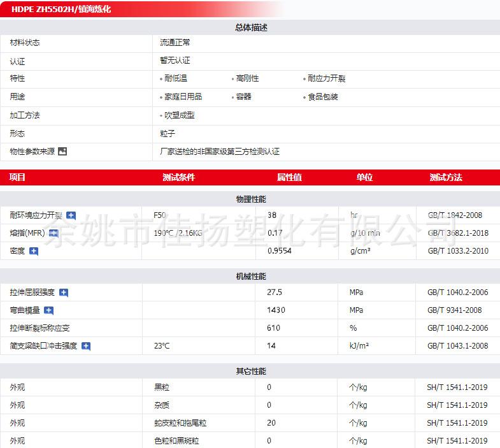Click the 测试条件 column header

(x=178, y=178)
